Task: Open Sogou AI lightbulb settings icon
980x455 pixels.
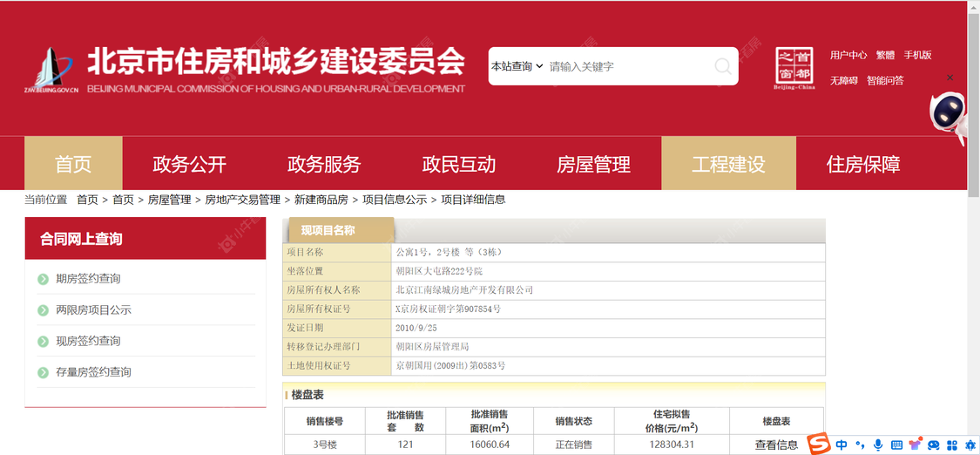Action: [x=970, y=445]
